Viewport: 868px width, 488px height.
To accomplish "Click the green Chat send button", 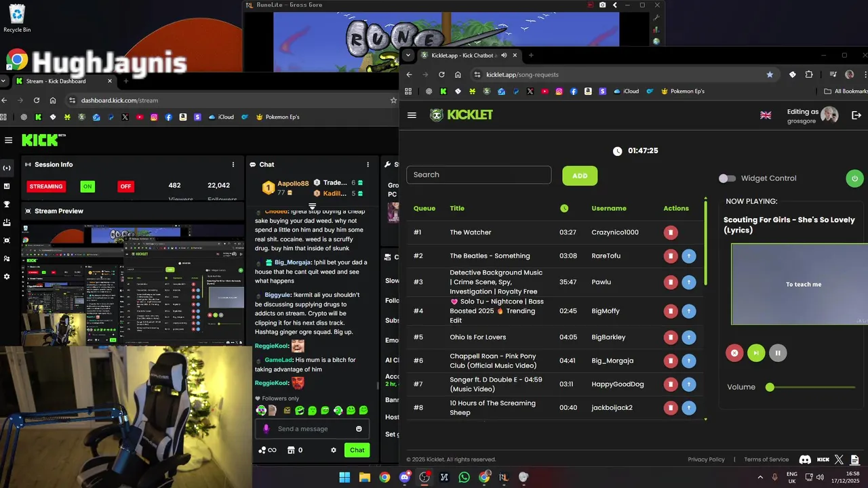I will [357, 450].
